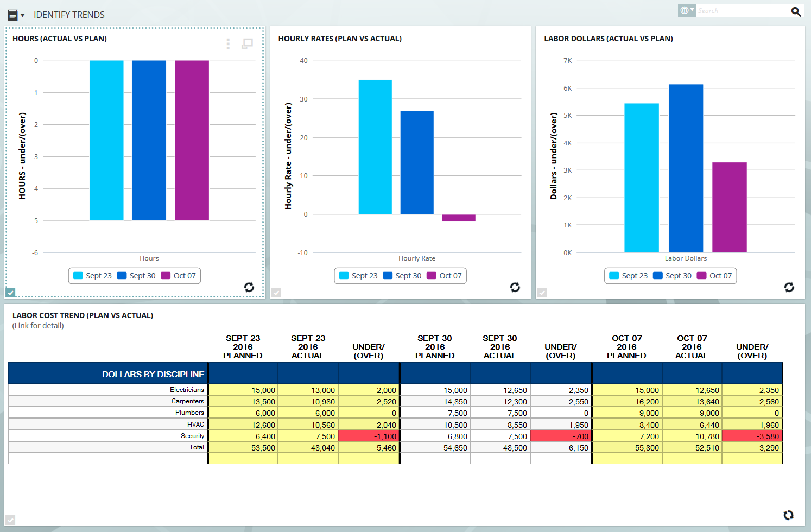The height and width of the screenshot is (532, 811).
Task: Refresh the Hourly Rates chart
Action: (x=515, y=287)
